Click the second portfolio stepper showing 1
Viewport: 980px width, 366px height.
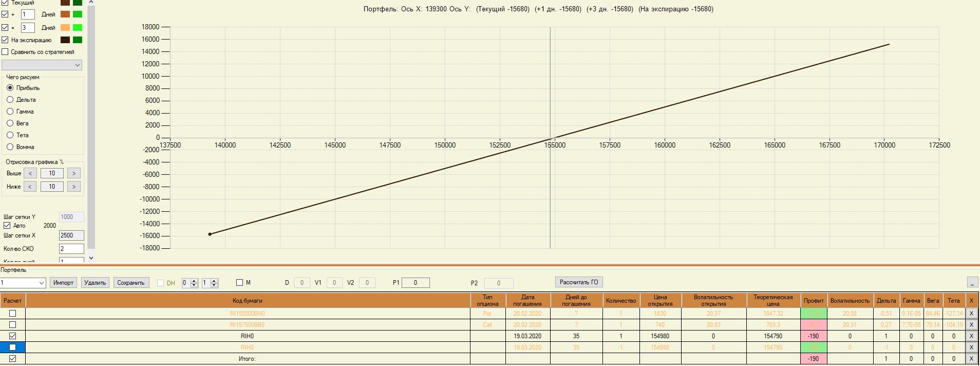(210, 283)
